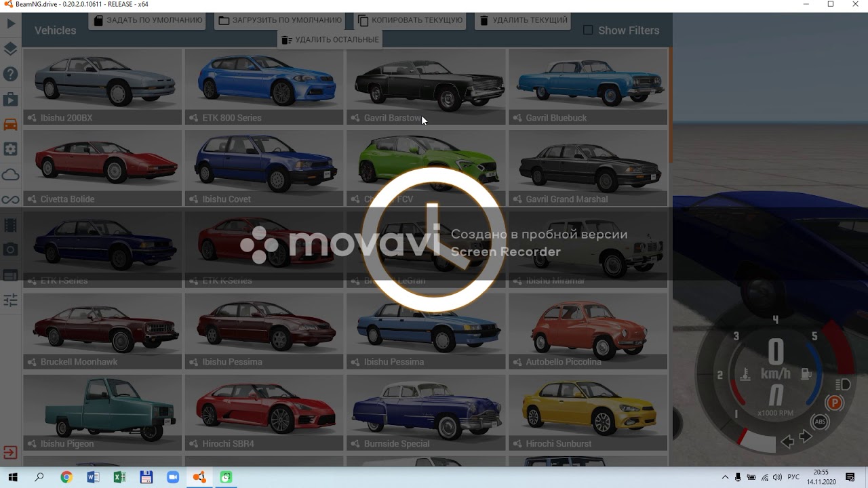Image resolution: width=868 pixels, height=488 pixels.
Task: Select the Gavril Grand Marshal sedan
Action: tap(588, 167)
